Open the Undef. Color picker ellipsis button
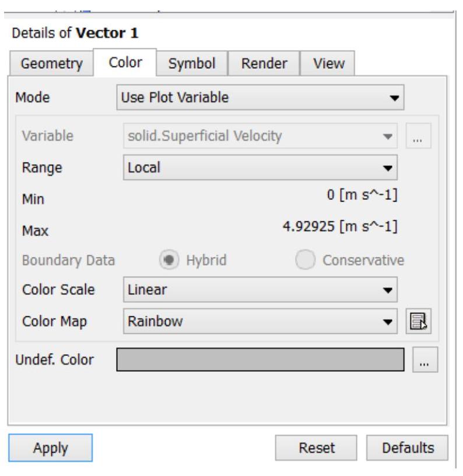Screen dimensions: 463x476 click(425, 359)
